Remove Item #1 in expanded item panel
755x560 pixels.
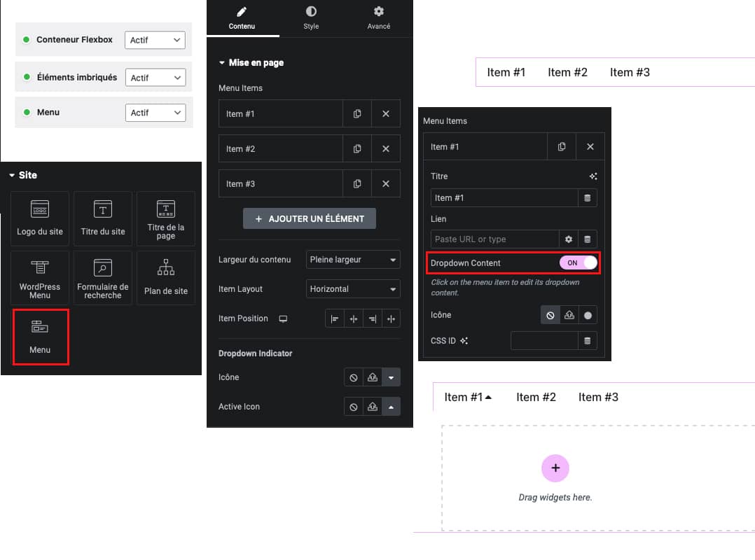[590, 147]
